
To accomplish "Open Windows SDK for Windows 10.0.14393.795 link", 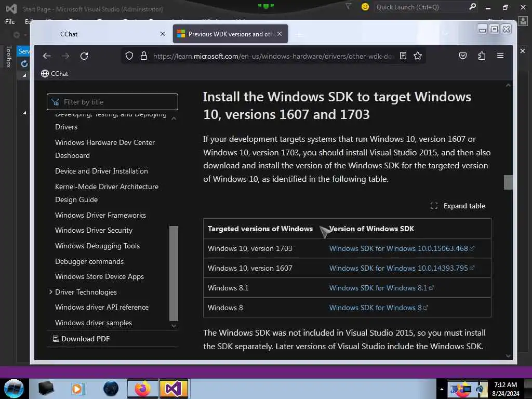I will [x=402, y=268].
